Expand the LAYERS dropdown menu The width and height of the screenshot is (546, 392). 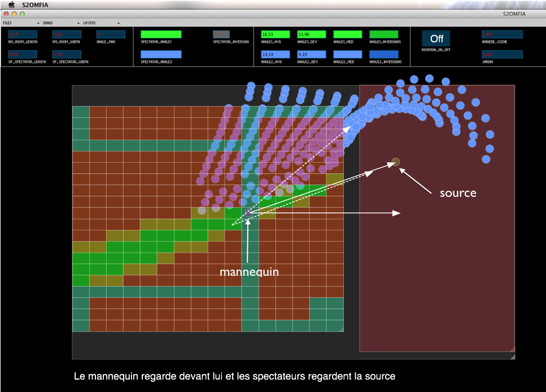(89, 23)
